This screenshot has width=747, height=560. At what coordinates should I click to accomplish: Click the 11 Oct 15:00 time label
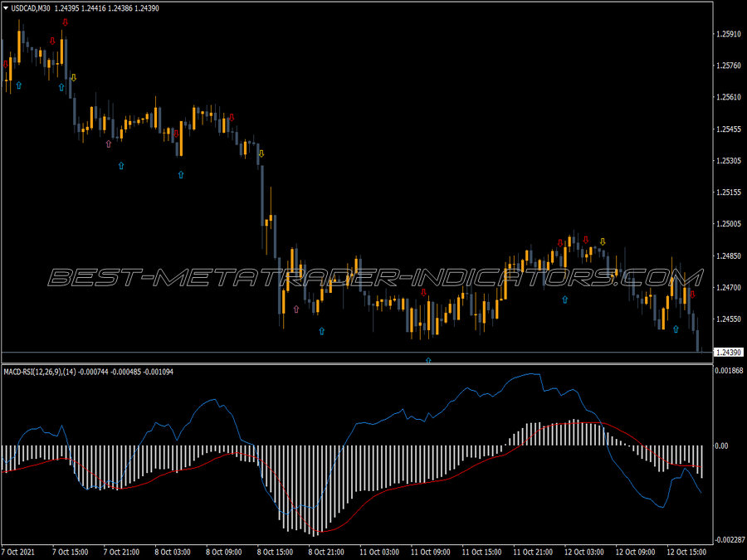click(481, 552)
